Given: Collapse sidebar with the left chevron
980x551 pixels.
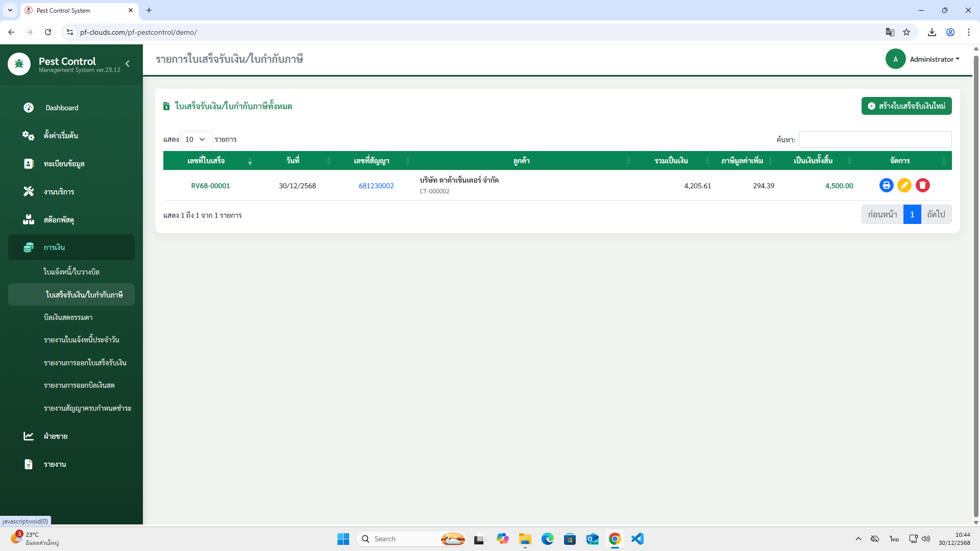Looking at the screenshot, I should coord(128,64).
